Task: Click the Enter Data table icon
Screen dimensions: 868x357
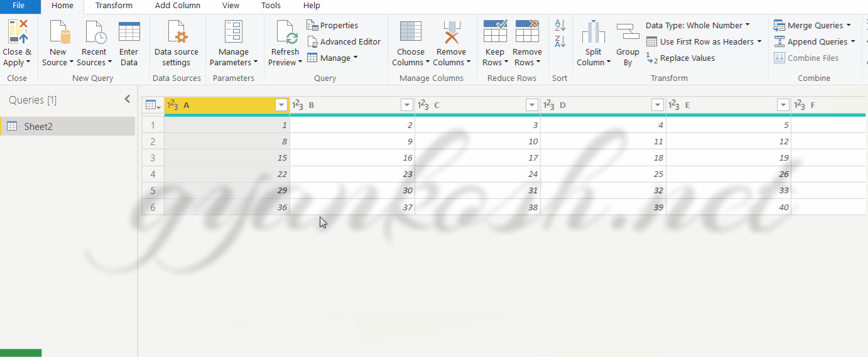Action: click(x=129, y=32)
